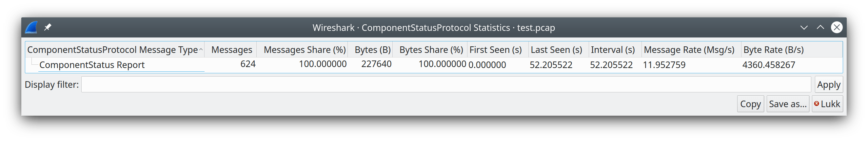
Task: Click Bytes Share (%) column header
Action: point(431,50)
